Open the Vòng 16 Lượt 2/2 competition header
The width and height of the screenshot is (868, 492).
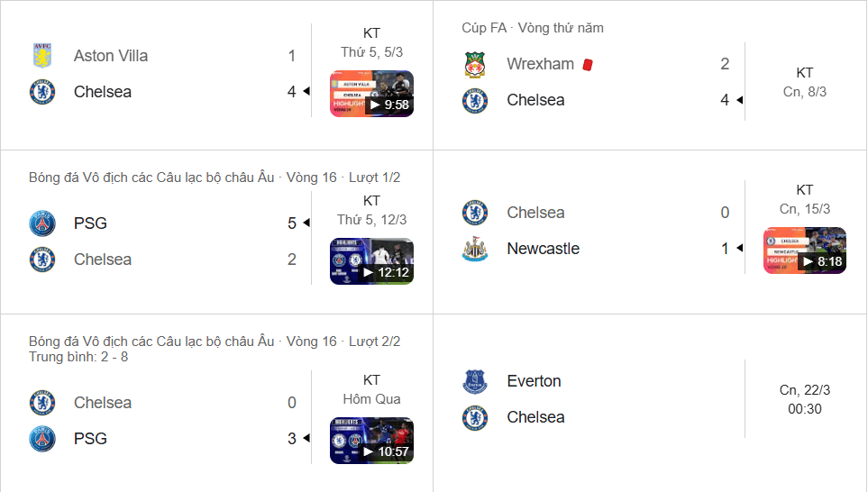tap(215, 342)
